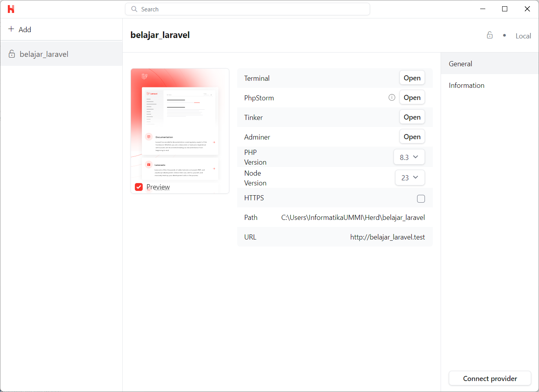Uncheck the Preview checkbox
Viewport: 539px width, 392px height.
point(138,187)
